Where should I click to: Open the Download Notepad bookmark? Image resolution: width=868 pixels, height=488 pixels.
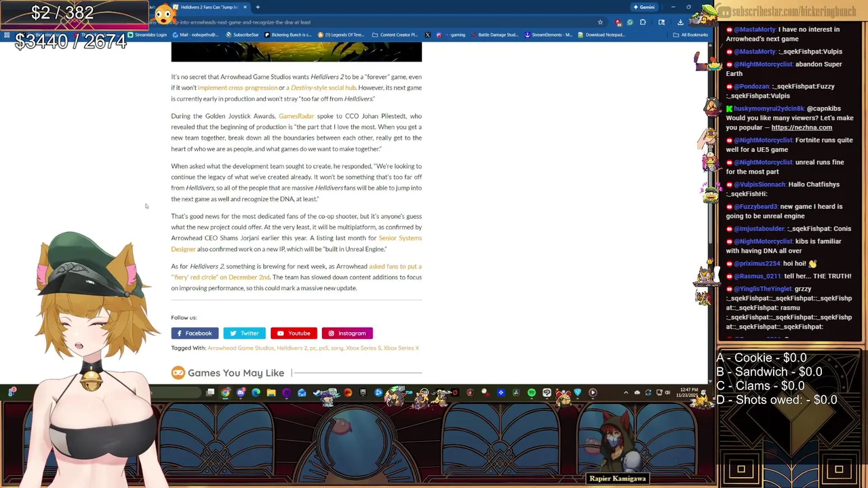pos(601,35)
